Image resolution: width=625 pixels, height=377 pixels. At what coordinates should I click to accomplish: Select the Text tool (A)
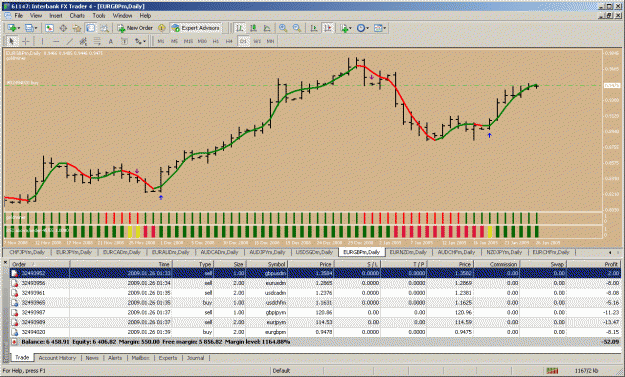(110, 41)
